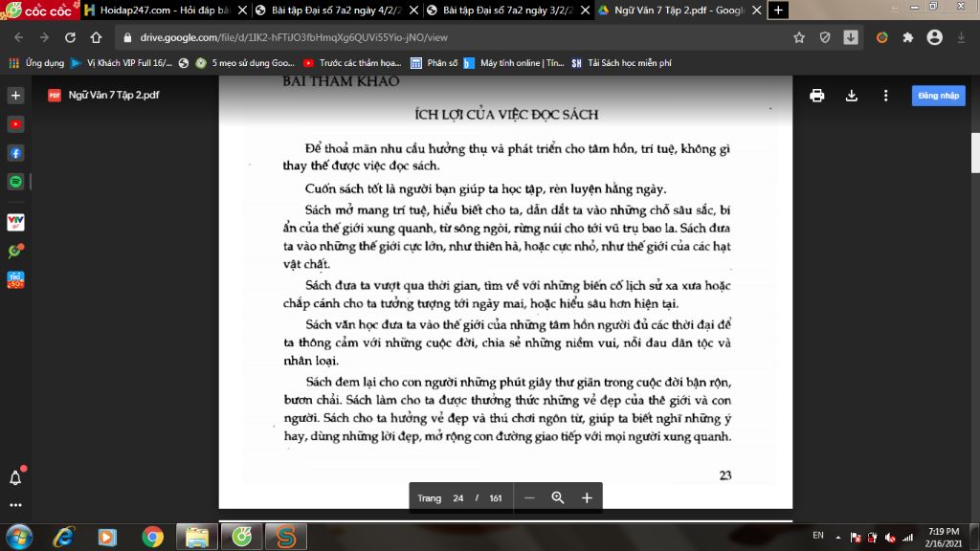Print the PDF document
This screenshot has height=551, width=980.
(x=817, y=96)
